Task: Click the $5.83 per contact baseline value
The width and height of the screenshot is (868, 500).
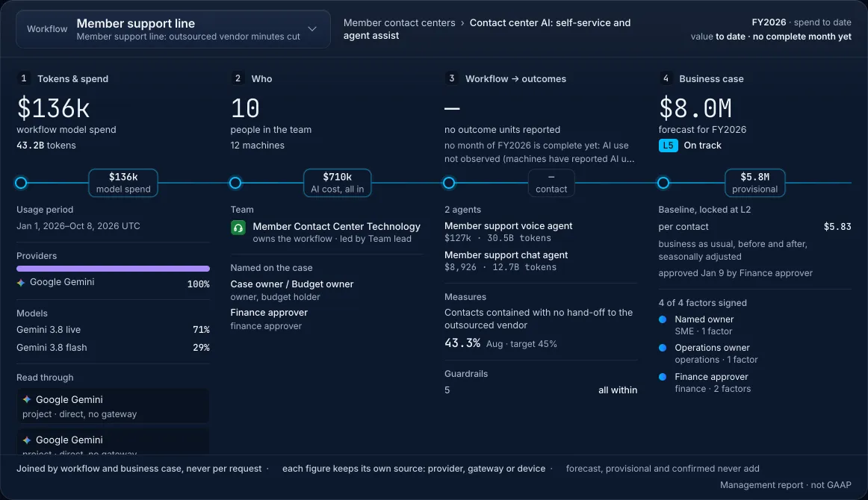Action: [x=837, y=227]
